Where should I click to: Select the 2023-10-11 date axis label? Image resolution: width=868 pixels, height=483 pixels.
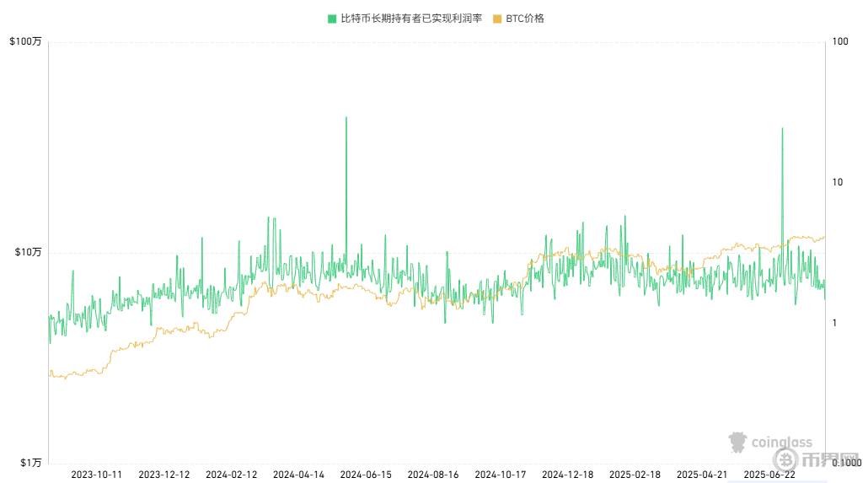tap(97, 475)
